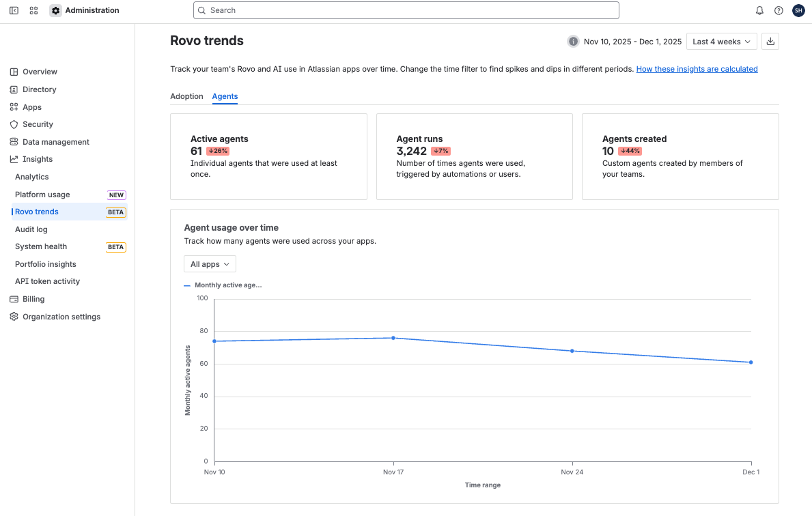Click the Search bar

tap(406, 10)
